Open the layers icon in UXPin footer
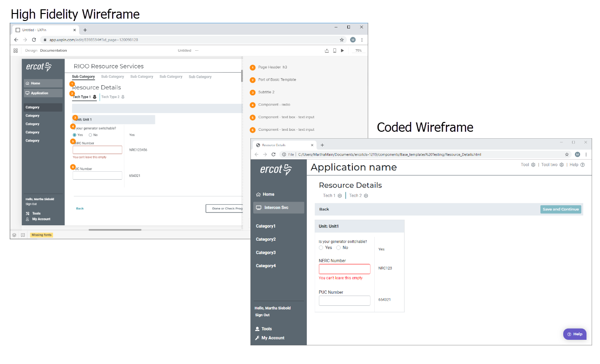Screen dimensions: 600x364 click(14, 235)
